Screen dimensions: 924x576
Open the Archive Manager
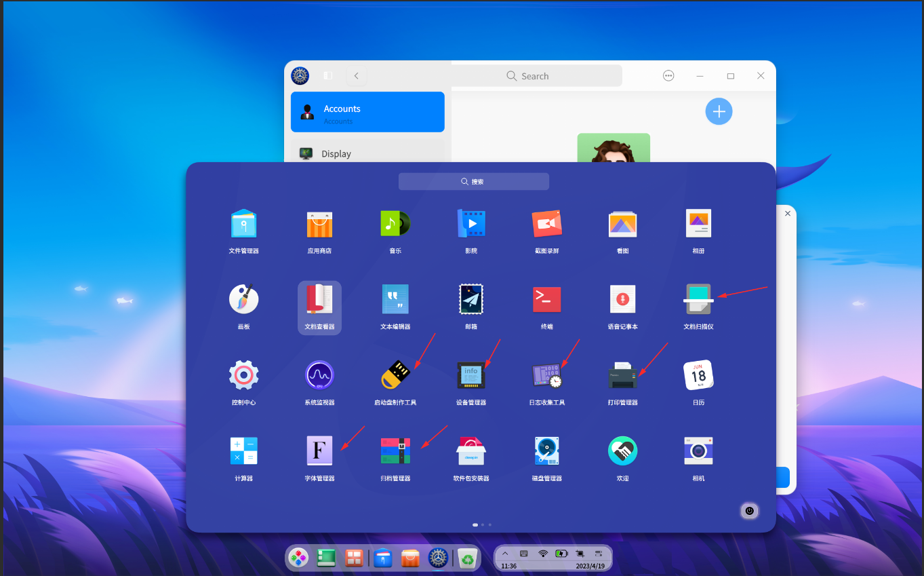(395, 450)
